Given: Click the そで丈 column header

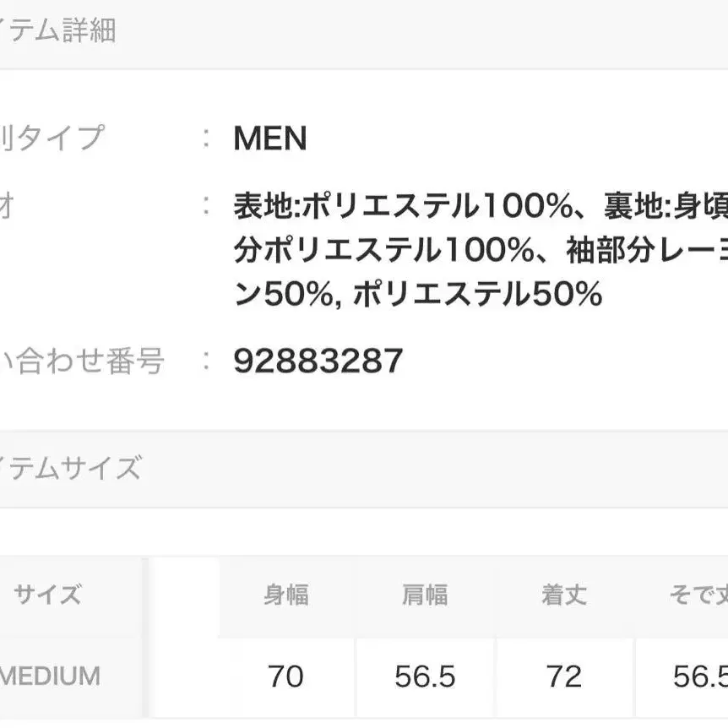Looking at the screenshot, I should [698, 595].
